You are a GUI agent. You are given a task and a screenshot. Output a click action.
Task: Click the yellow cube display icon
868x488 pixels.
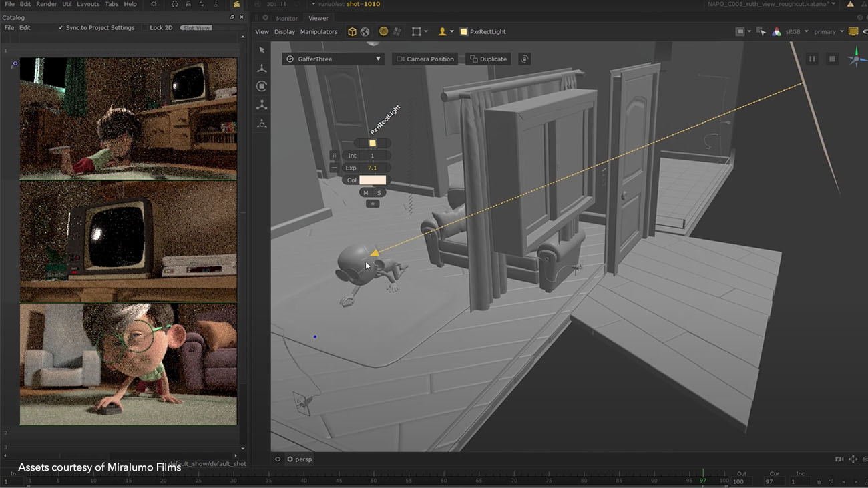tap(352, 31)
